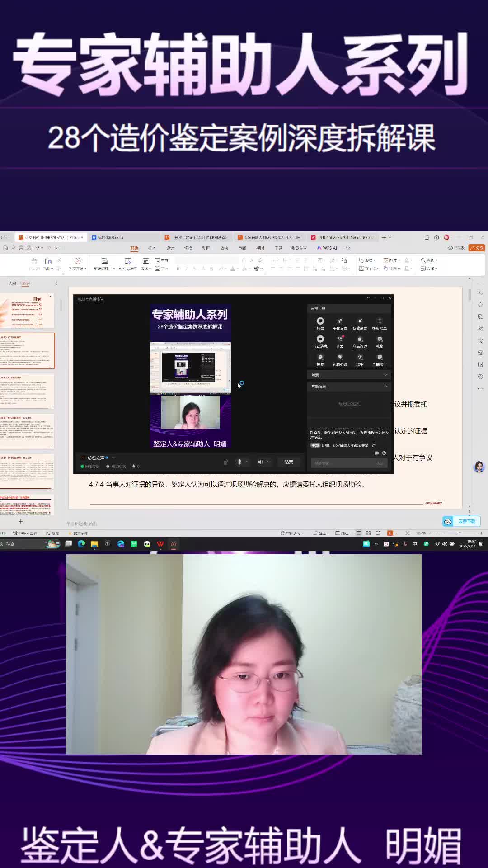Switch to slide sorter view icon

[x=368, y=533]
